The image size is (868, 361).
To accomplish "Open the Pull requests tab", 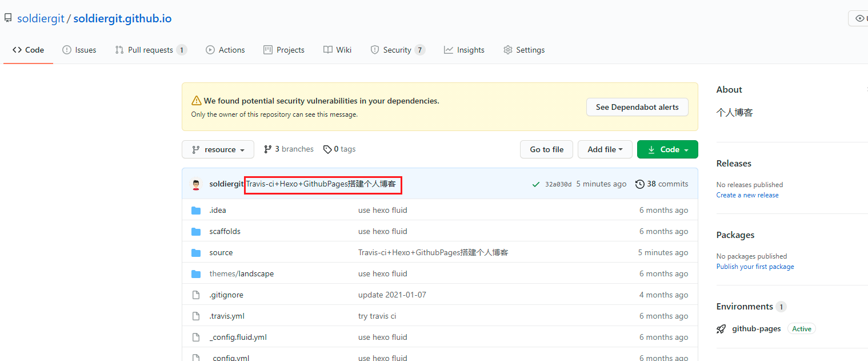I will click(150, 50).
